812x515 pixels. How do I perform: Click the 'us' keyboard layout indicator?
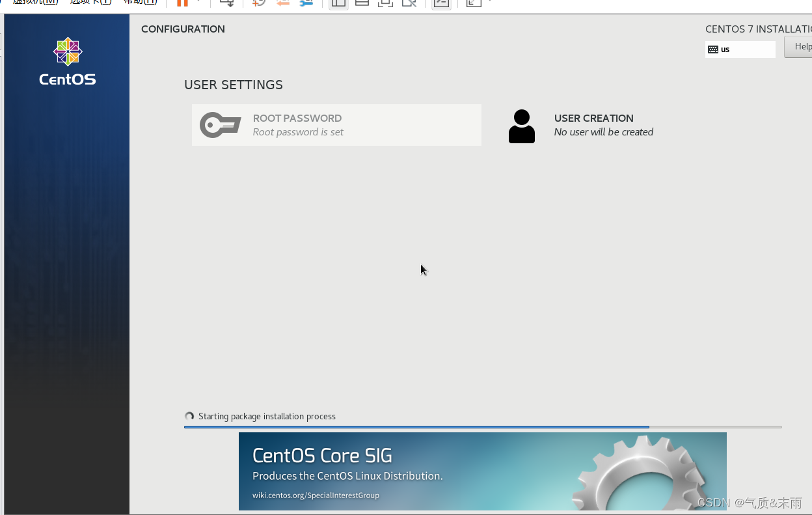click(x=740, y=49)
